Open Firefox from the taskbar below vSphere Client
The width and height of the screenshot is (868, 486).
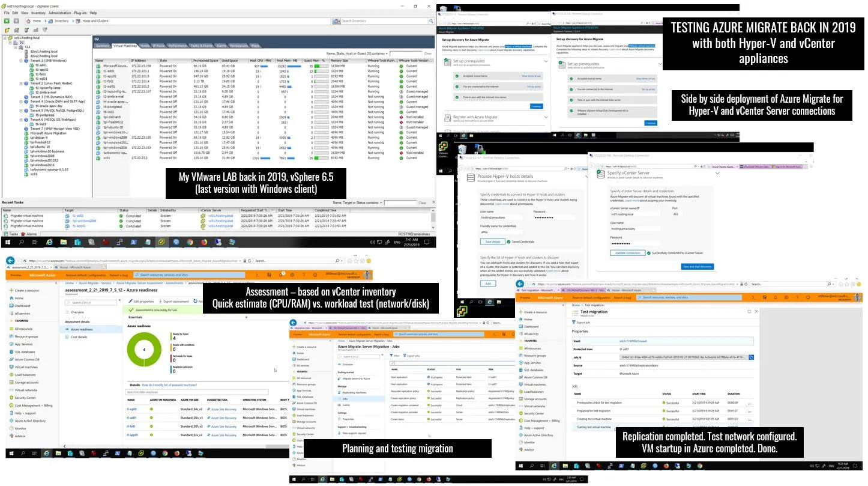pyautogui.click(x=204, y=241)
